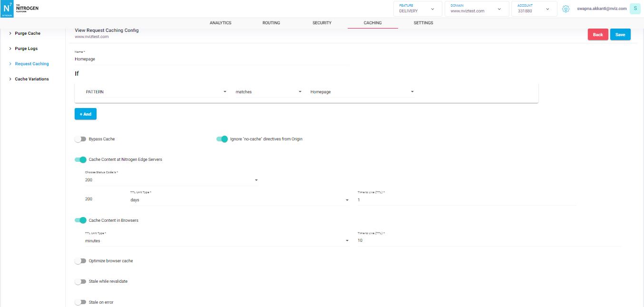This screenshot has height=307, width=644.
Task: Open the "matches" operator dropdown
Action: click(x=269, y=92)
